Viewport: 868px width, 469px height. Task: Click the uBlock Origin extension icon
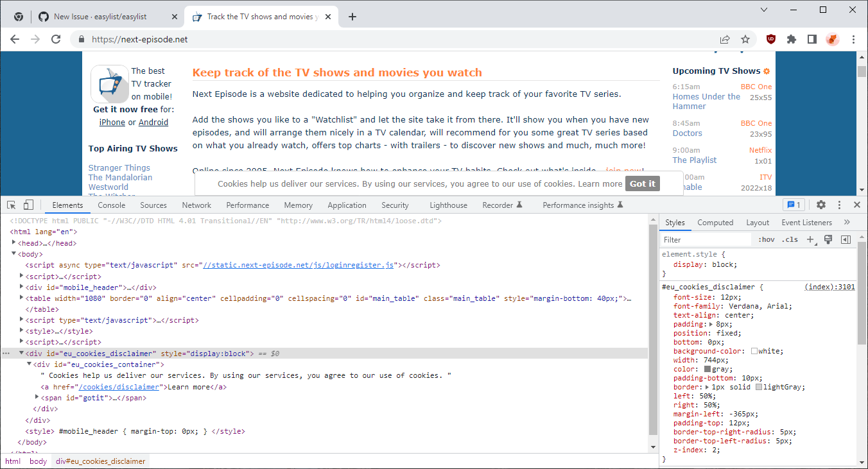[x=771, y=39]
